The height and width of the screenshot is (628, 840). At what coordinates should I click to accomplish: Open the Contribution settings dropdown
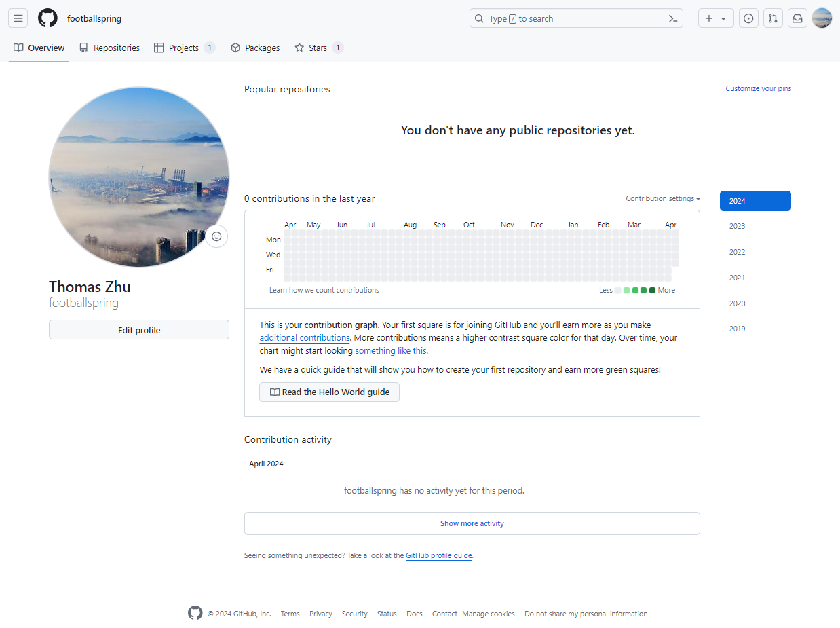point(662,198)
